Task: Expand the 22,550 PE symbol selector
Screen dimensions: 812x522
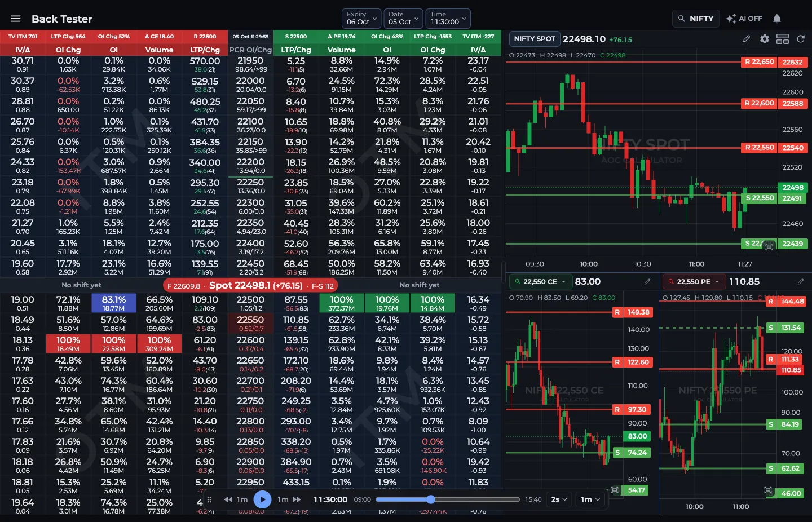Action: (694, 281)
